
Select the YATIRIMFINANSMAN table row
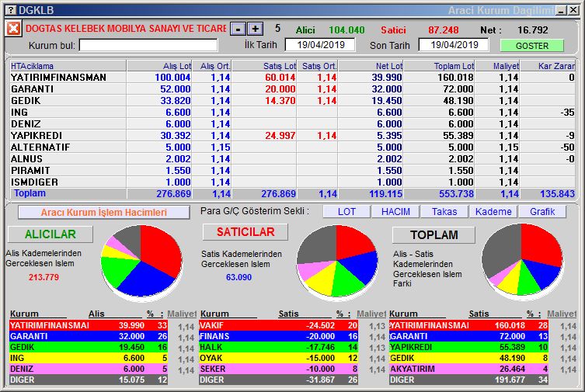[292, 77]
